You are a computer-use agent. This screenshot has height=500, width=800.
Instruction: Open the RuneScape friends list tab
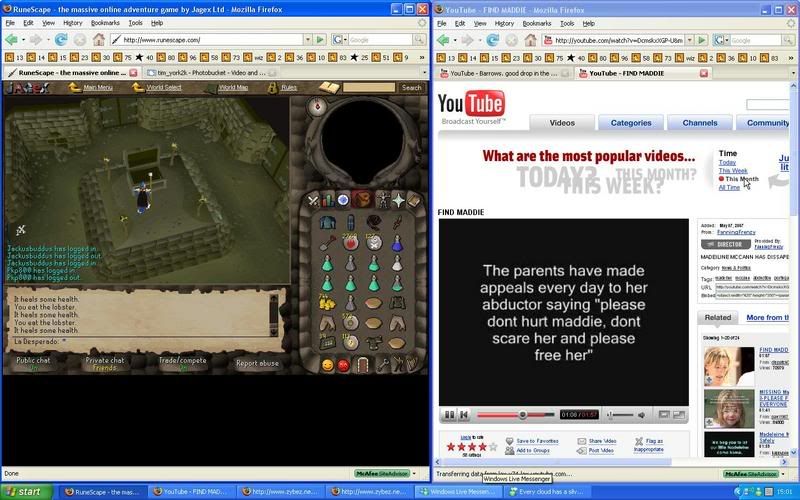tap(328, 365)
